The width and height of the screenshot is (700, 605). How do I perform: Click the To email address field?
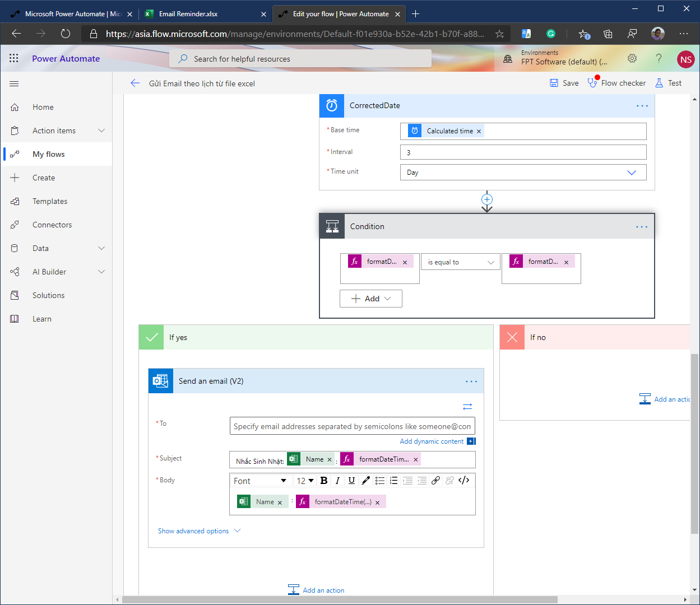click(x=352, y=426)
